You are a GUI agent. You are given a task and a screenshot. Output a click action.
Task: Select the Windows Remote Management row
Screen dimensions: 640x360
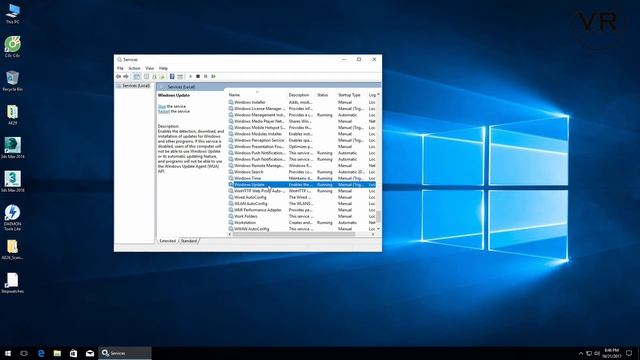(302, 166)
